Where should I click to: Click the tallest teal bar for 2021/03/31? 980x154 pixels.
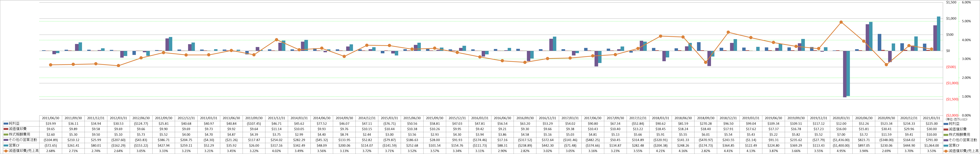tap(939, 33)
